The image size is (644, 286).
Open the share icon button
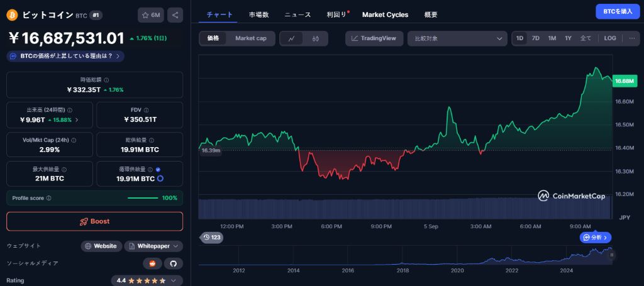point(175,15)
